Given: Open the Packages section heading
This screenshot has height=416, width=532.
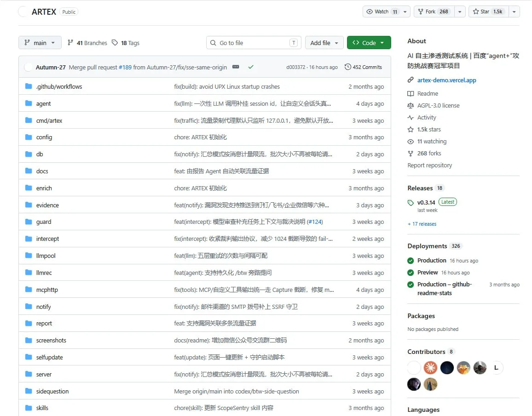Looking at the screenshot, I should (421, 316).
